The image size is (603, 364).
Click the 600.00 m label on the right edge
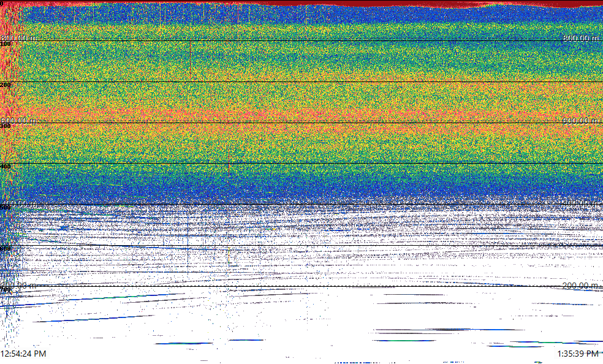pos(581,121)
